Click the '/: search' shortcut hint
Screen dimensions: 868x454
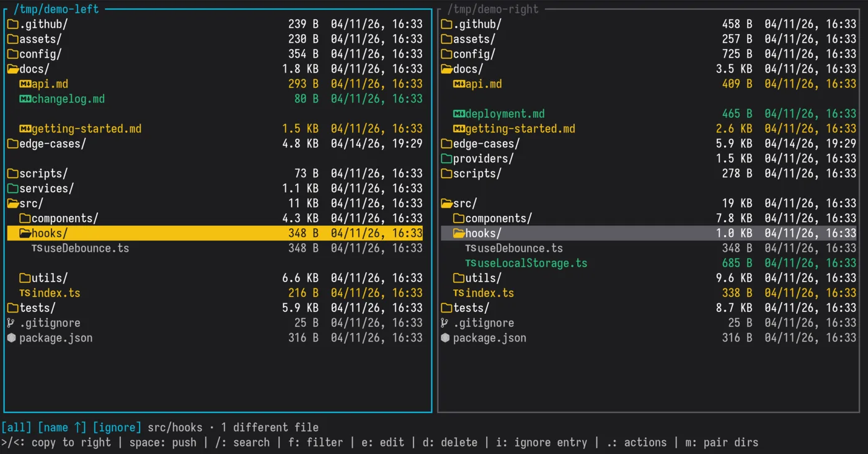[x=242, y=442]
